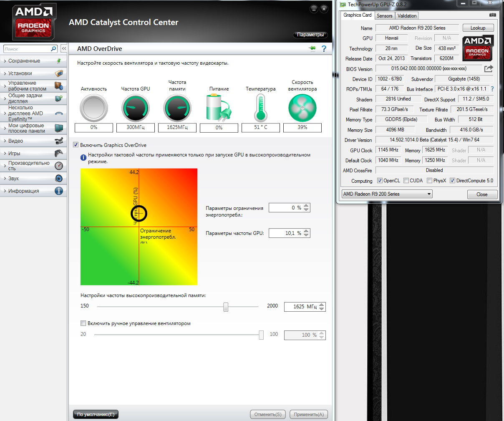Expand the Игры sidebar section

coord(33,154)
